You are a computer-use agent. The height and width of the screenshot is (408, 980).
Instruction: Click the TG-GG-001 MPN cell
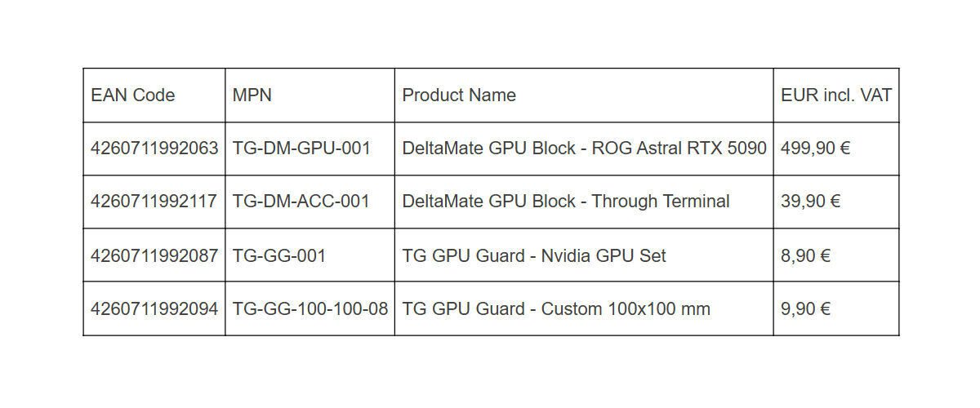point(279,256)
